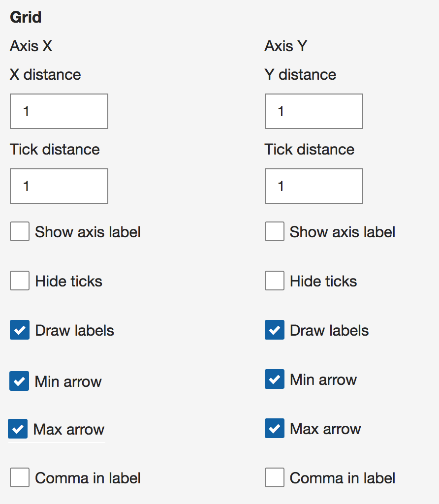439x504 pixels.
Task: Disable Min arrow on Axis Y
Action: (x=275, y=379)
